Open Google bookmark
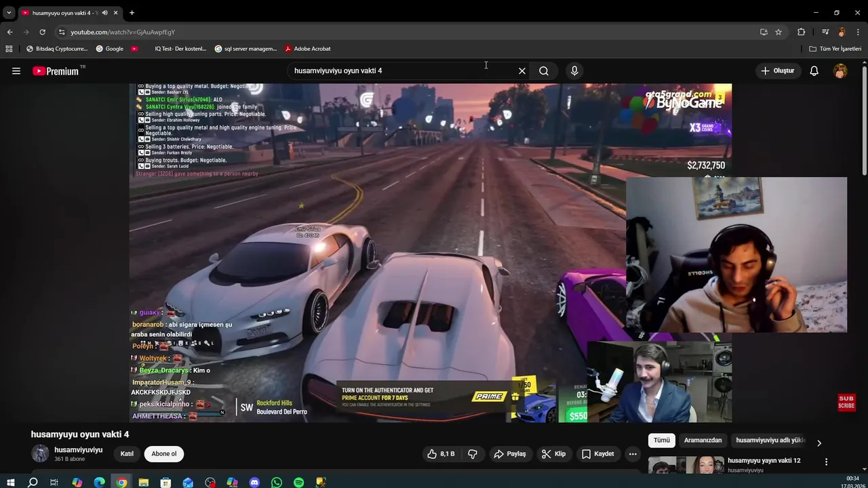The width and height of the screenshot is (868, 488). point(110,49)
